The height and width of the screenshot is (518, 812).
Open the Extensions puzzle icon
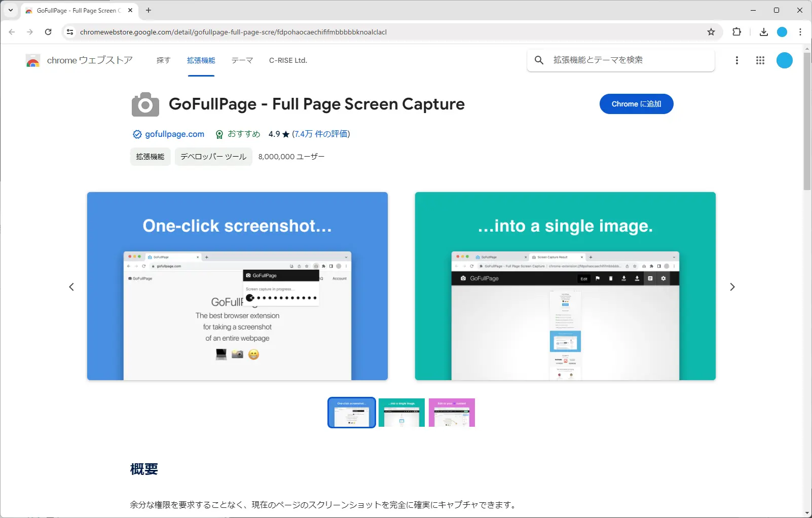click(737, 31)
